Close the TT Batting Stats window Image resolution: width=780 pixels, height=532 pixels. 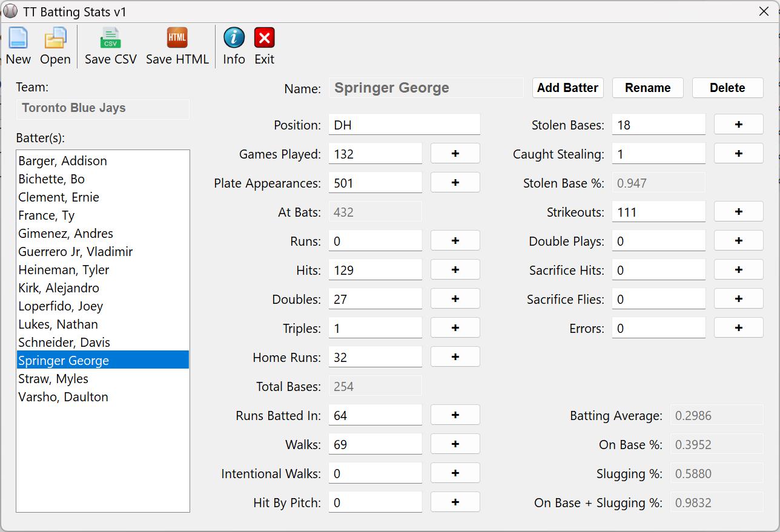(x=764, y=11)
